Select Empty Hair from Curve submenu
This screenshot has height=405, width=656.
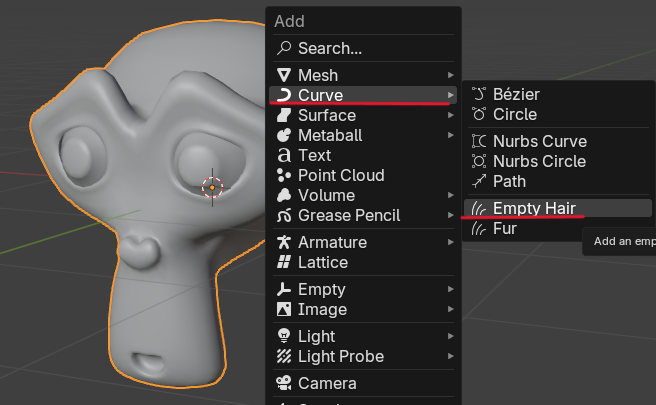(x=534, y=208)
